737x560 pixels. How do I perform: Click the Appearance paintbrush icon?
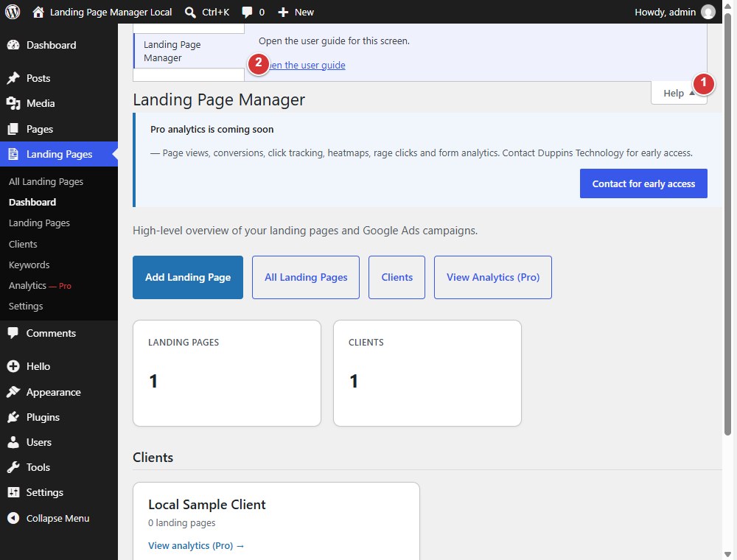click(13, 392)
